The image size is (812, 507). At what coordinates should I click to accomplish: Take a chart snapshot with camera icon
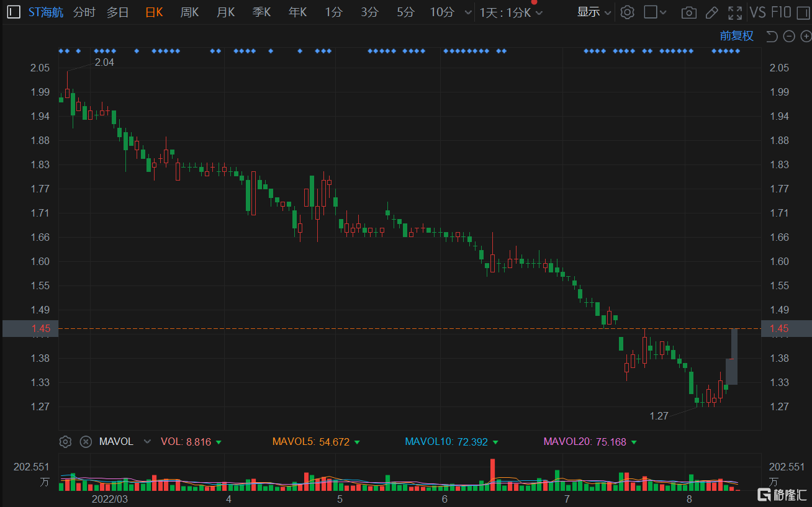[x=688, y=12]
